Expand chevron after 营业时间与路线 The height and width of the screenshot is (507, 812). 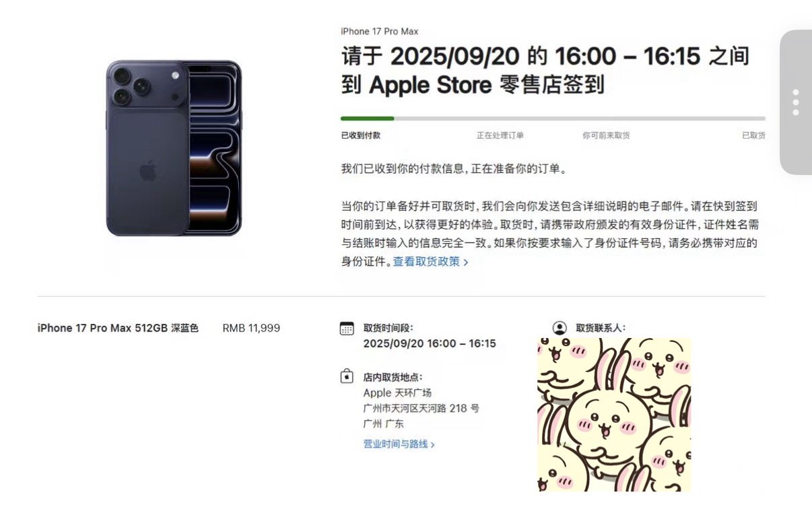[433, 444]
